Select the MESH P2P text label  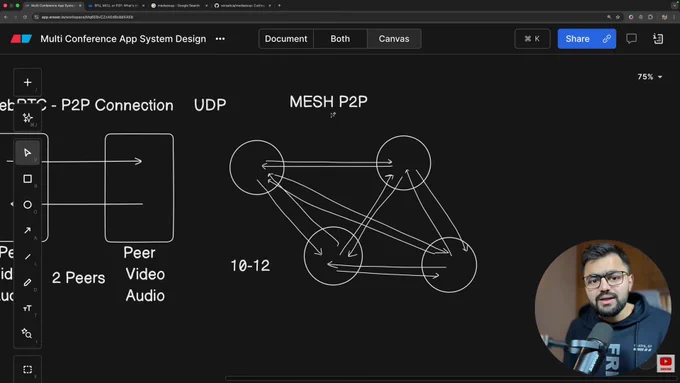[328, 101]
